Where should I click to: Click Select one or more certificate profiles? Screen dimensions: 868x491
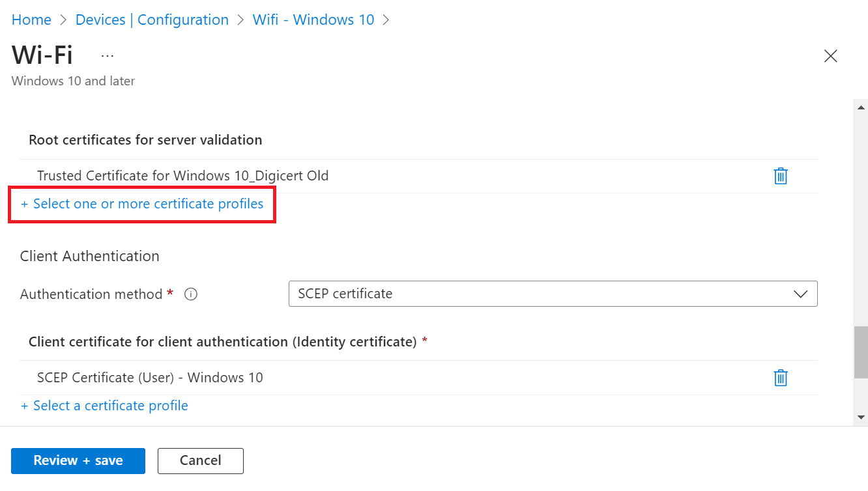tap(142, 204)
